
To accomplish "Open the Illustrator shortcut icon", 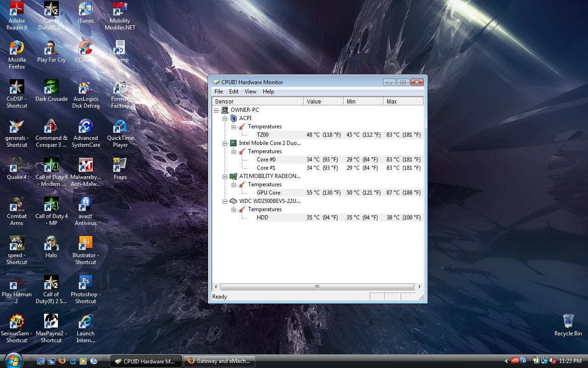I will tap(85, 251).
